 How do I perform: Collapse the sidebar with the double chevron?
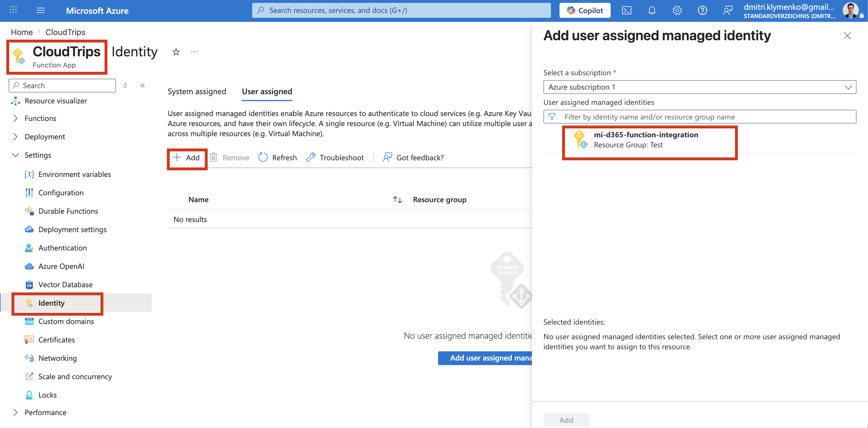tap(142, 86)
